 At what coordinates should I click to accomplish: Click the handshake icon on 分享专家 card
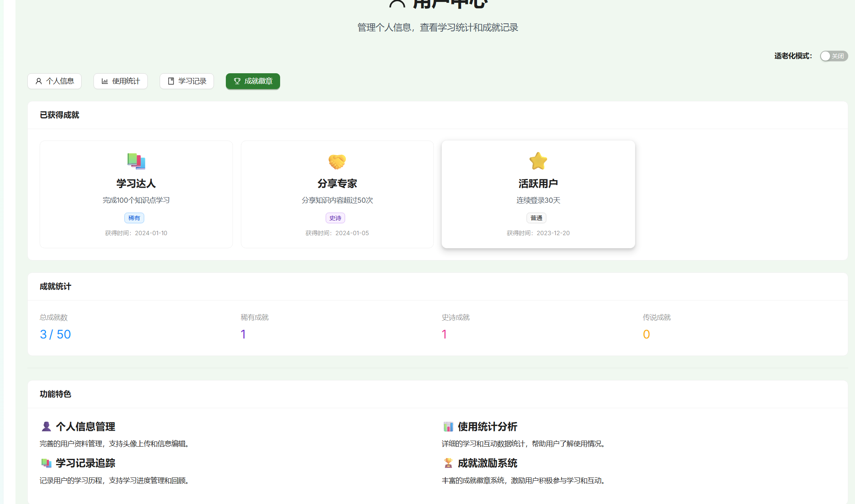(x=337, y=161)
